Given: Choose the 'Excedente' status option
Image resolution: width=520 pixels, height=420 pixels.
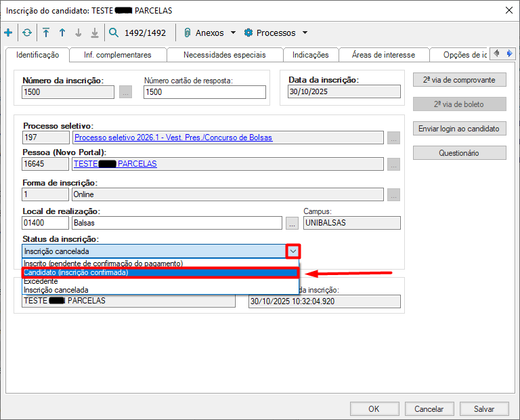Looking at the screenshot, I should point(41,281).
